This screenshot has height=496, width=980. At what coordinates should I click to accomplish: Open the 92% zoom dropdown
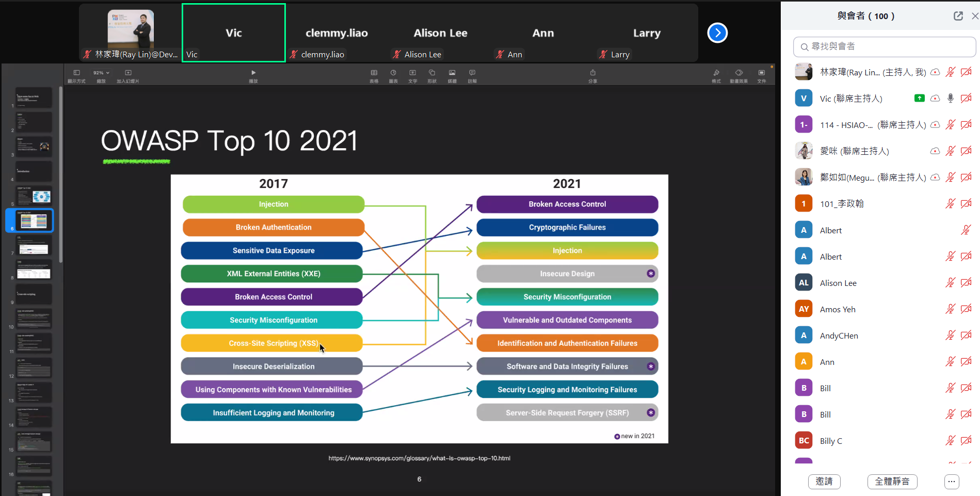click(101, 73)
